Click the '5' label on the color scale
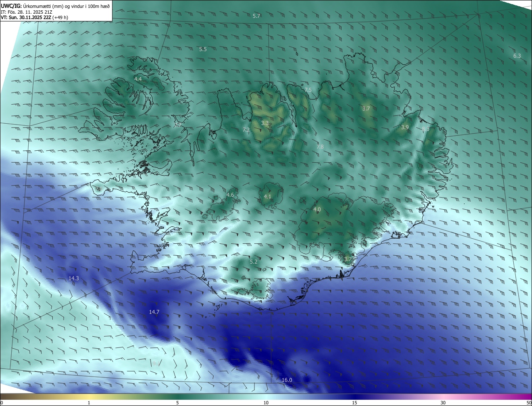Screen dimensions: 532x406 tap(177, 403)
